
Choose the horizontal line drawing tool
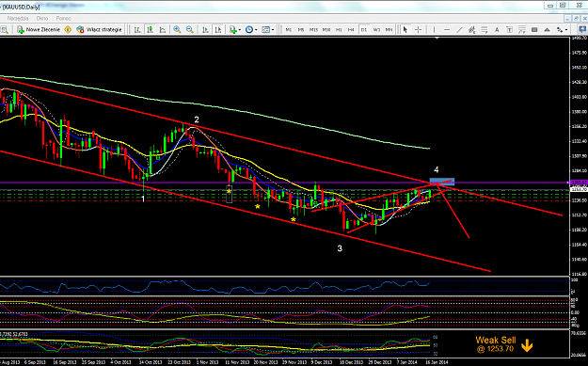447,29
